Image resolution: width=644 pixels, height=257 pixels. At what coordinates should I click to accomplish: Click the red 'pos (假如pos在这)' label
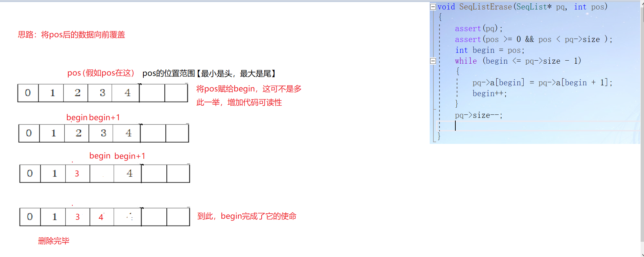(x=101, y=73)
